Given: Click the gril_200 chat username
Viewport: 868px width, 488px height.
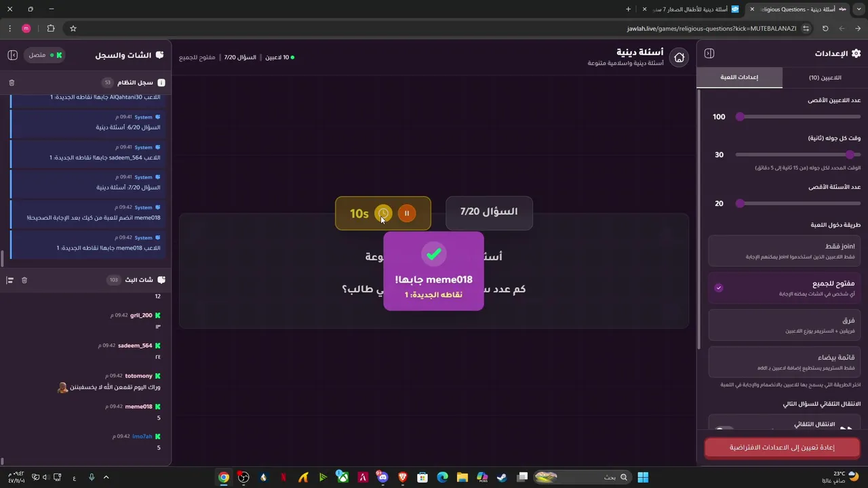Looking at the screenshot, I should (141, 315).
